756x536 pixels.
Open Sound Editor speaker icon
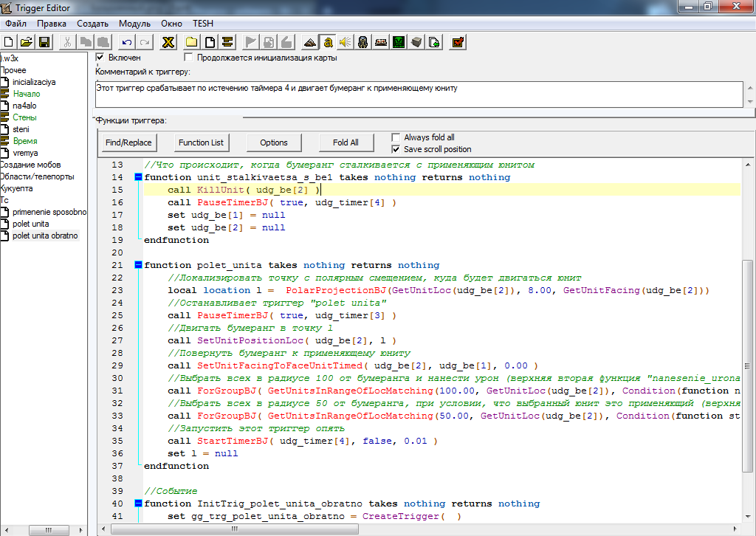coord(345,41)
